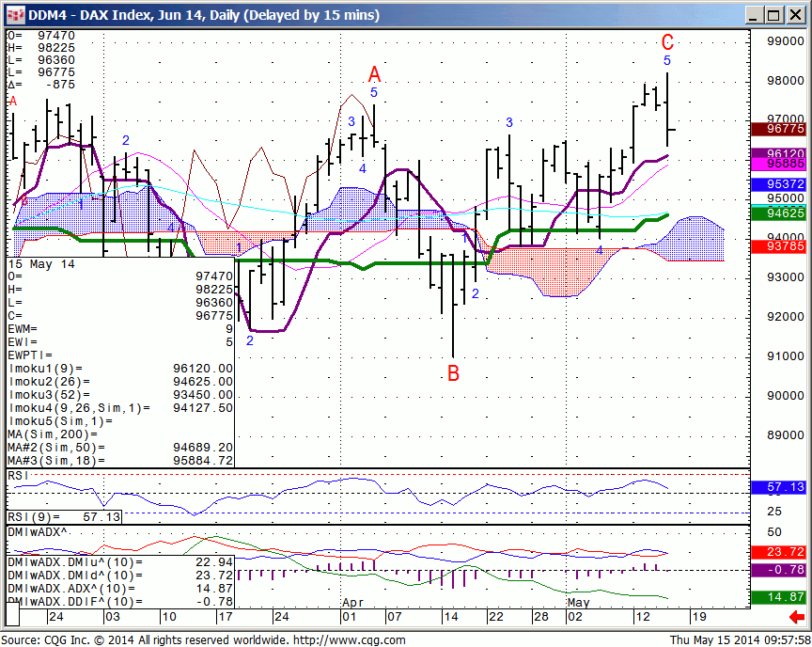The width and height of the screenshot is (812, 647).
Task: Click the DMIwADX.DMIu^(10)= row
Action: 120,562
